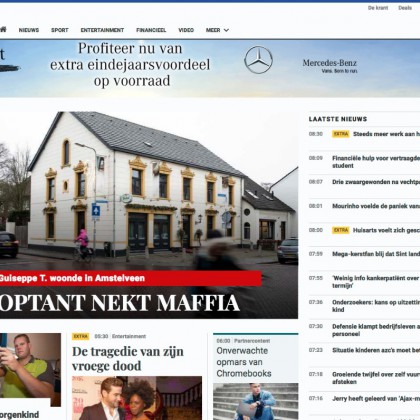Read the Drie zwaargewonden news item
The width and height of the screenshot is (420, 420).
[x=376, y=182]
